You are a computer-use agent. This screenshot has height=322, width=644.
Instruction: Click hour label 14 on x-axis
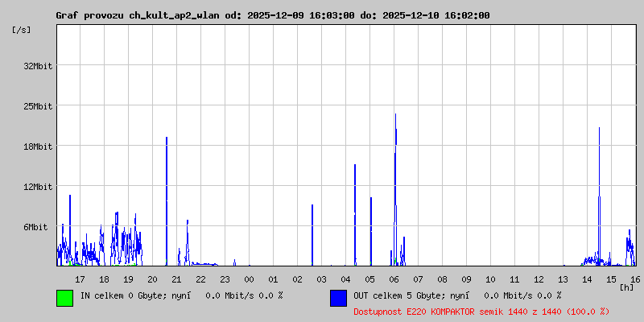[x=588, y=279]
